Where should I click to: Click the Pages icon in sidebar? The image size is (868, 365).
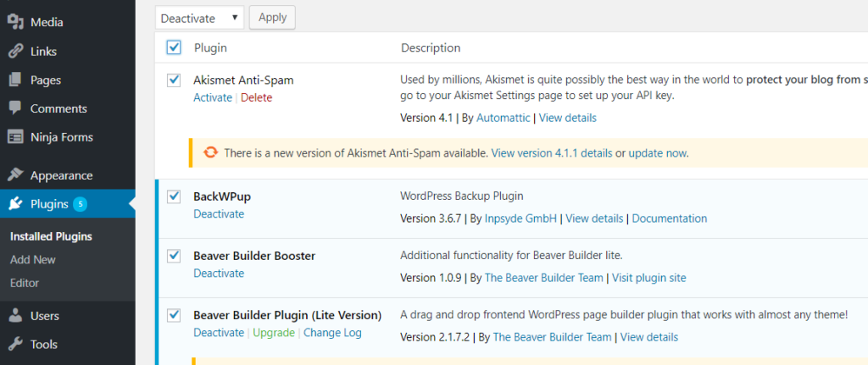tap(16, 80)
